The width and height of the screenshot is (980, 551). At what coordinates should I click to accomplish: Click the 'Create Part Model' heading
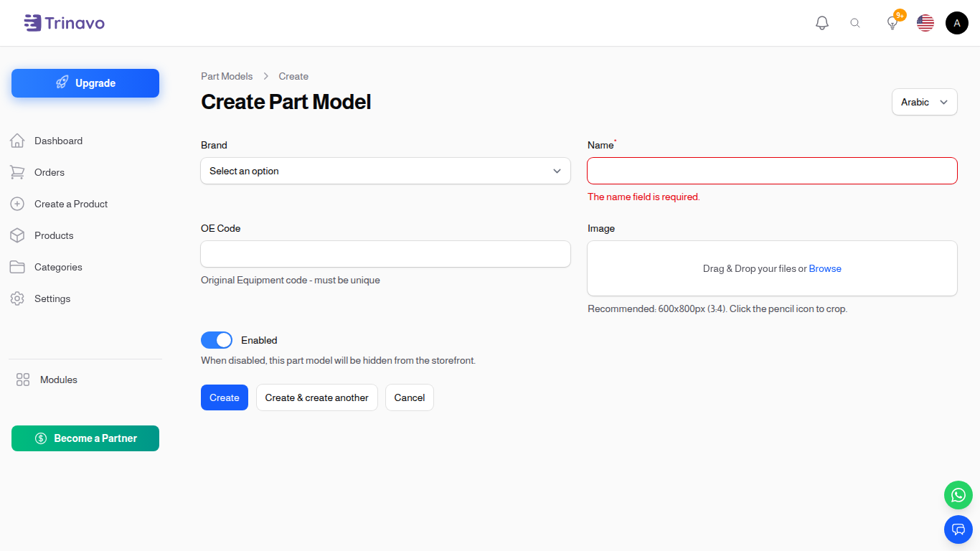coord(286,102)
